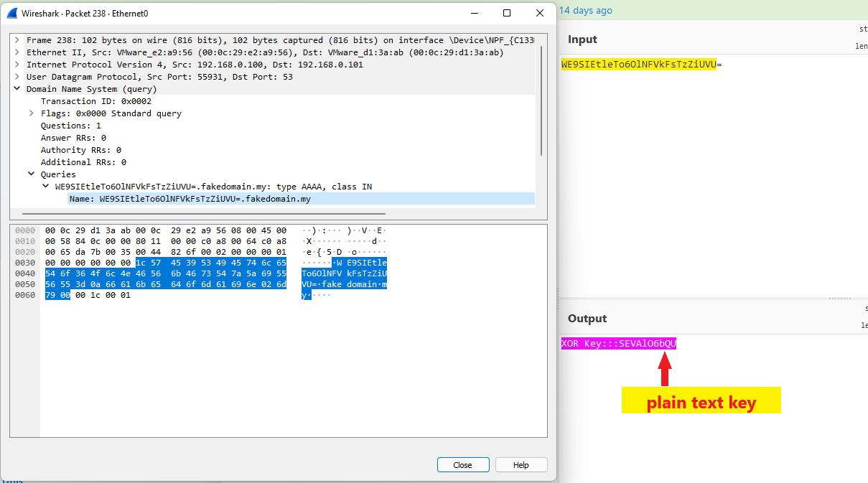Click the splitter handle between Input and Output
The width and height of the screenshot is (868, 483).
pyautogui.click(x=840, y=298)
